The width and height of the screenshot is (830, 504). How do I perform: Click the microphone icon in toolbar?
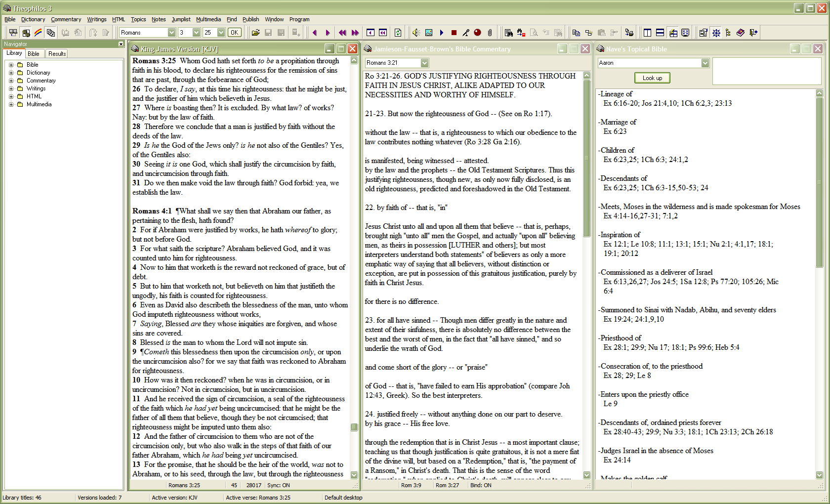click(x=465, y=33)
